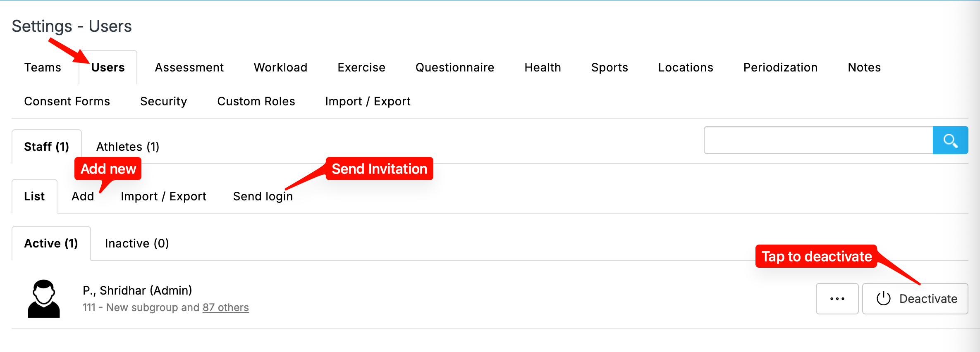Open the Send login sub-tab
This screenshot has height=352, width=980.
pos(263,196)
